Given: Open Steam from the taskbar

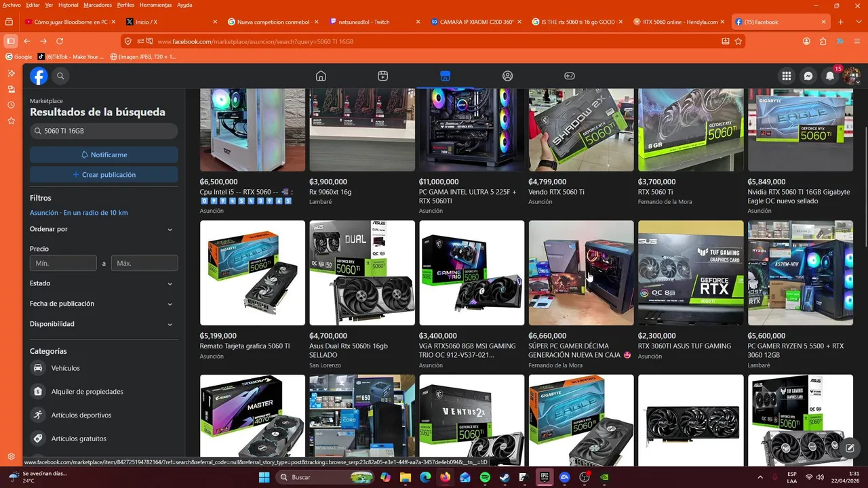Looking at the screenshot, I should tap(505, 477).
